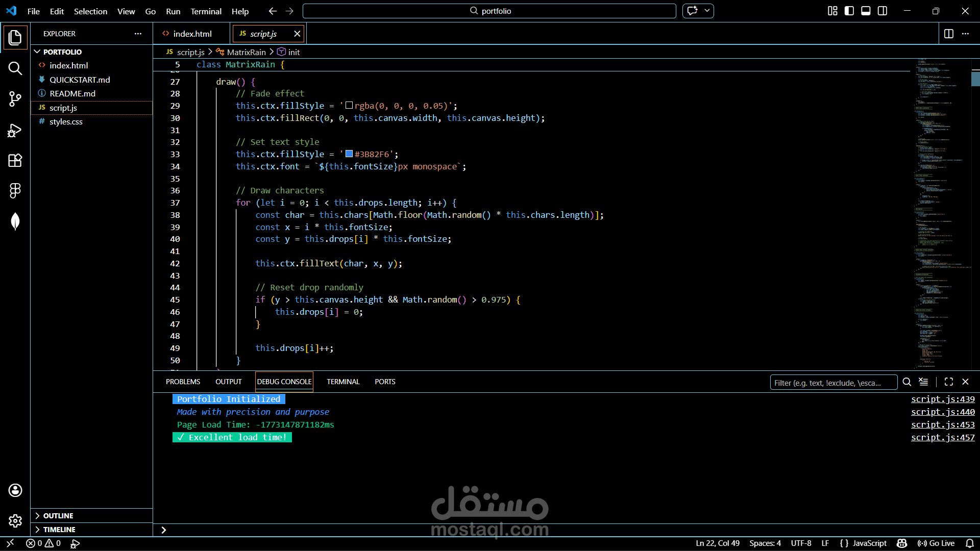980x551 pixels.
Task: Toggle the primary side bar visibility
Action: 849,11
